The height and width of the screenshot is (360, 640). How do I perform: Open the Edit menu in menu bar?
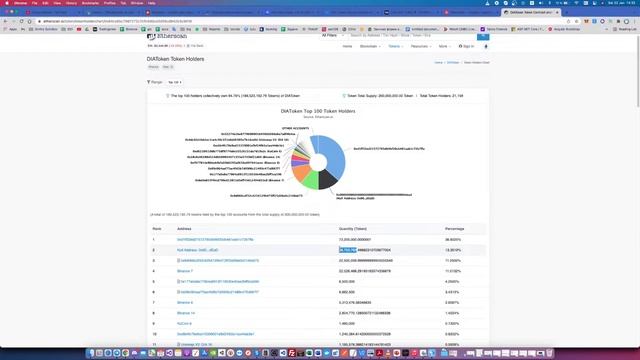(45, 3)
